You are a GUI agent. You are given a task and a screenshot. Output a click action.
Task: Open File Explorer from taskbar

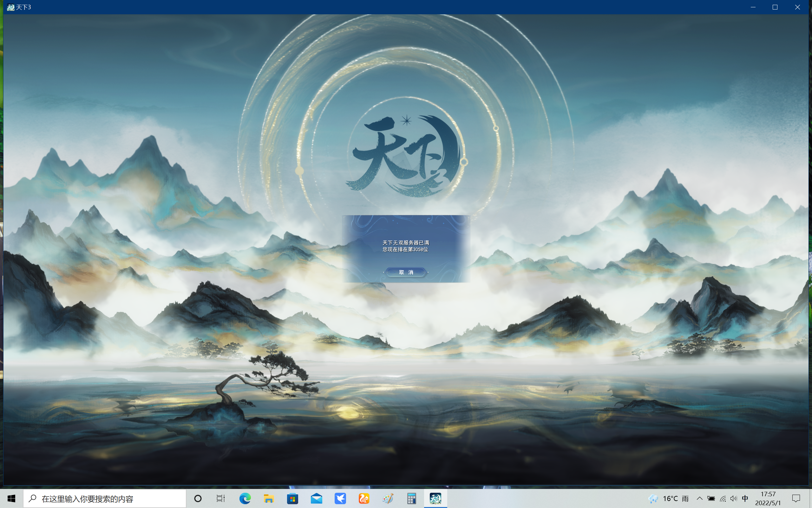pos(268,498)
